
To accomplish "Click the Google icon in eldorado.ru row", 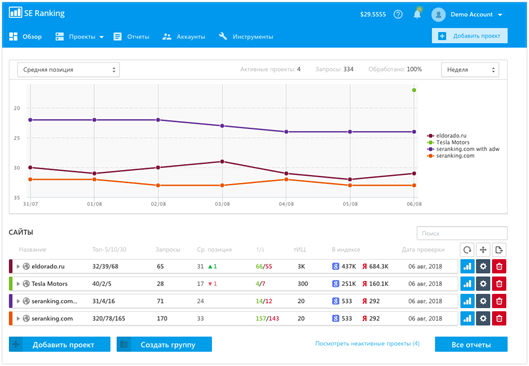I will click(335, 266).
